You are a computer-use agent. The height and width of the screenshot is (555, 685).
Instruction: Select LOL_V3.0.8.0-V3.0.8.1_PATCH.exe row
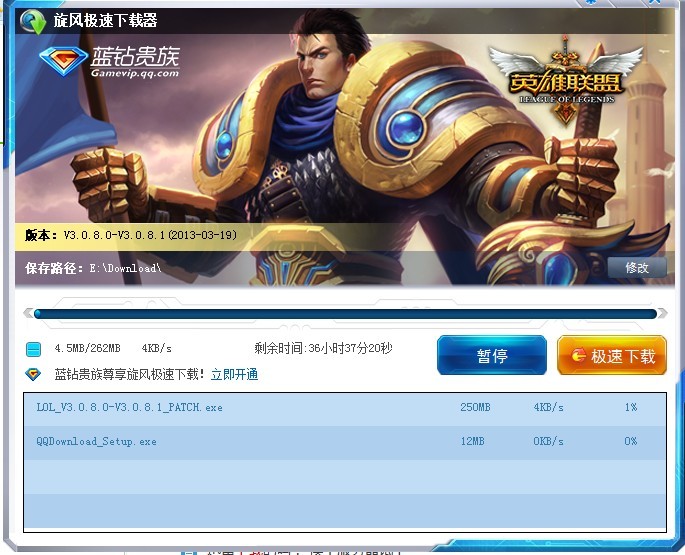[345, 408]
